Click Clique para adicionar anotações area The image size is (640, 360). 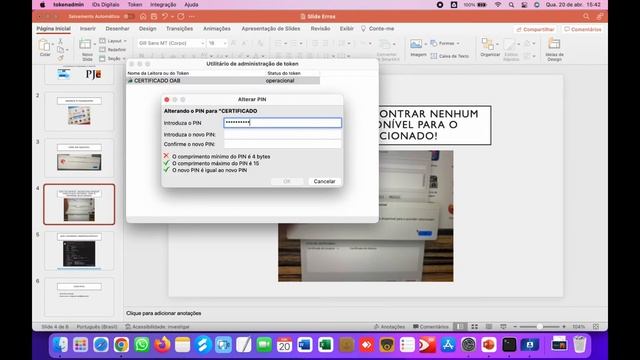163,313
